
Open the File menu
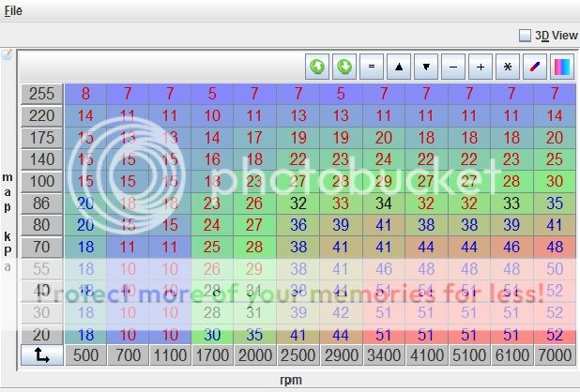tap(13, 10)
